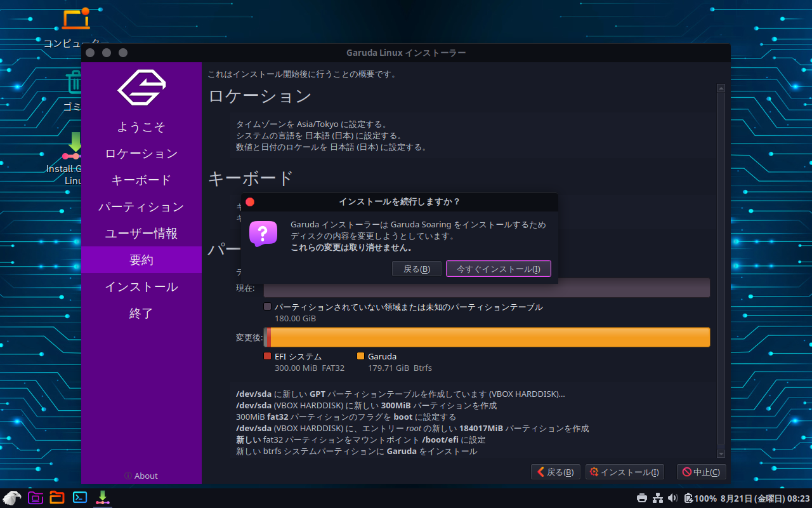The height and width of the screenshot is (508, 812).
Task: Select パーティション step in sidebar
Action: [x=141, y=207]
